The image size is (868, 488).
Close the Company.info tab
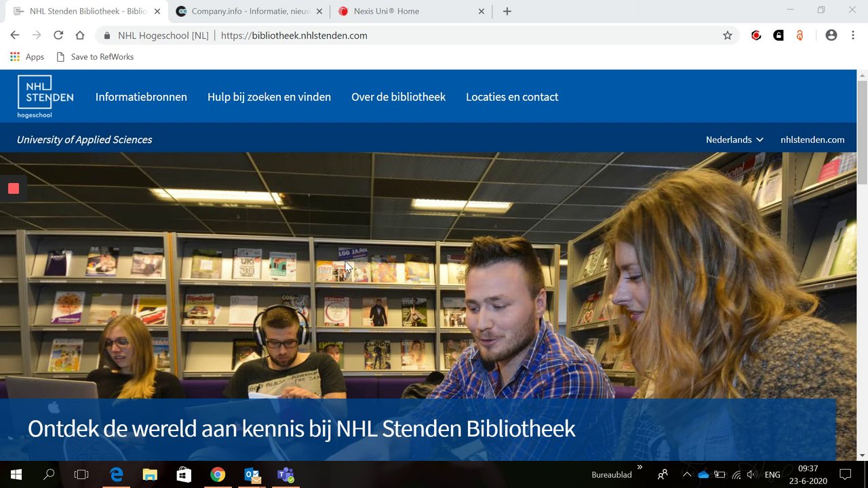point(319,12)
